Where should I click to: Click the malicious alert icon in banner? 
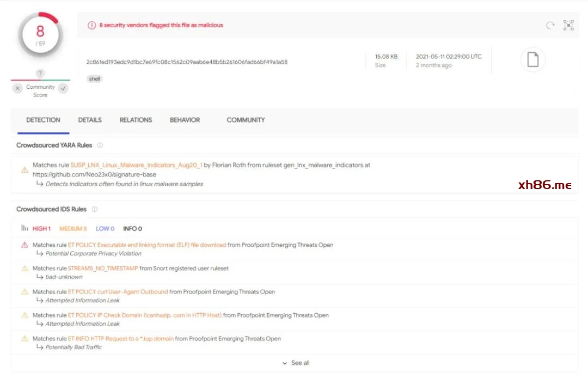point(92,25)
